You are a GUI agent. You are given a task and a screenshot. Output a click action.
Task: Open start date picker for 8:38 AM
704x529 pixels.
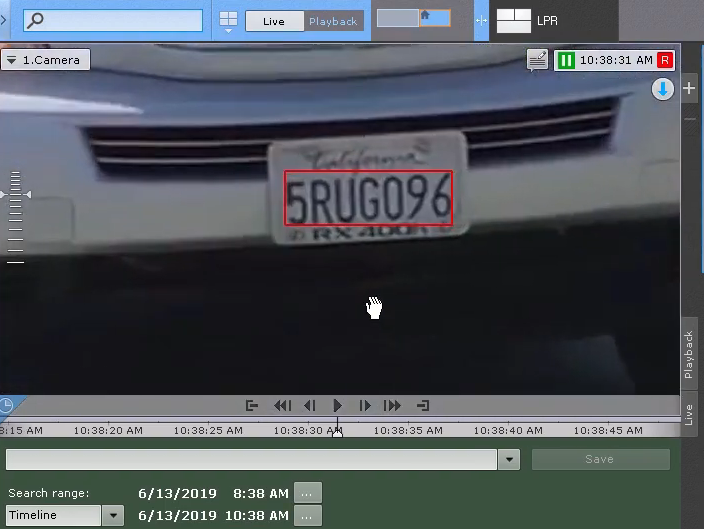(309, 493)
